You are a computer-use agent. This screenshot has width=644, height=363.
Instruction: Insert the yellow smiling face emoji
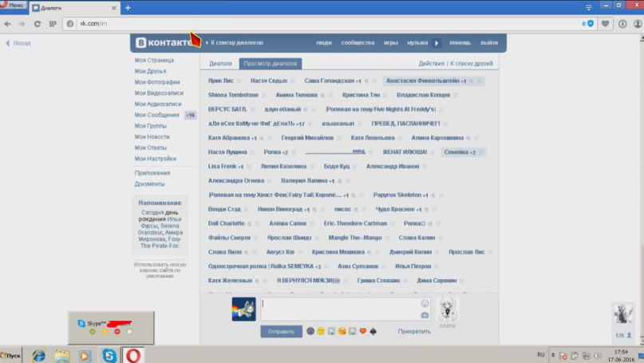(x=321, y=331)
